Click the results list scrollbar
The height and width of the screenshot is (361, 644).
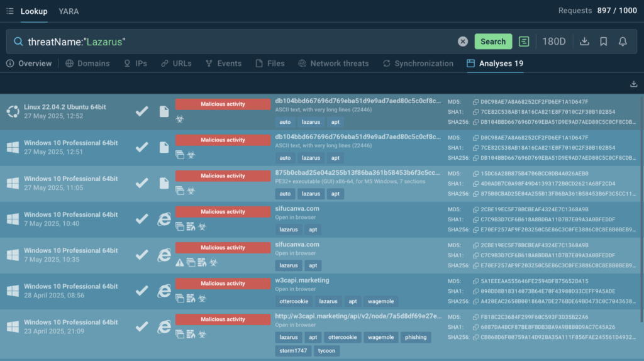(x=641, y=209)
